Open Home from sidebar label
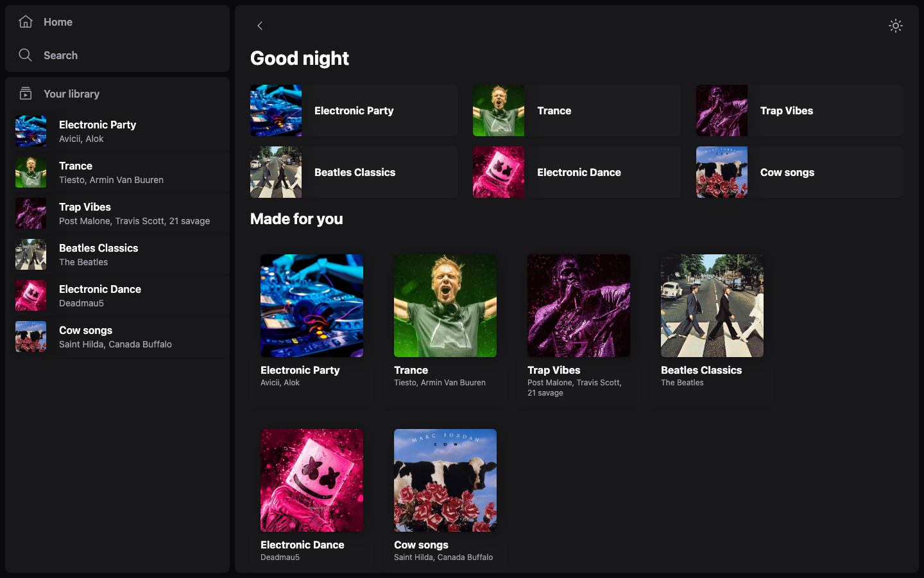The height and width of the screenshot is (578, 924). pyautogui.click(x=58, y=22)
